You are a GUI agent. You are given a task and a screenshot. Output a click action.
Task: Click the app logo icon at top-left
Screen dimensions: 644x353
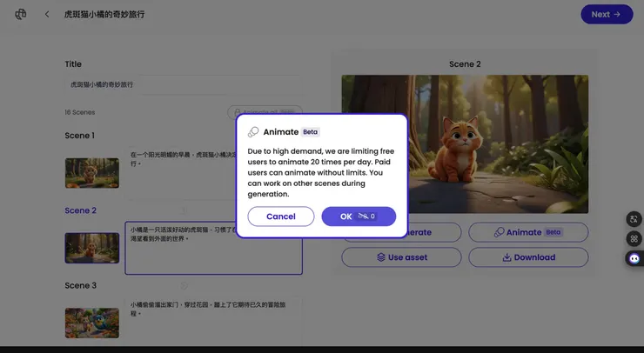[21, 15]
